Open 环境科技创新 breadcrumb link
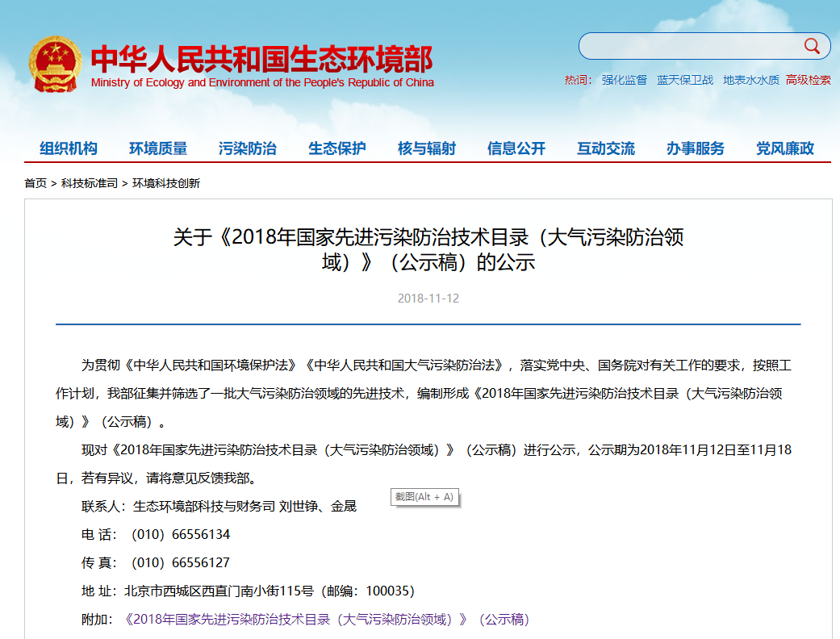Image resolution: width=840 pixels, height=639 pixels. pos(166,183)
